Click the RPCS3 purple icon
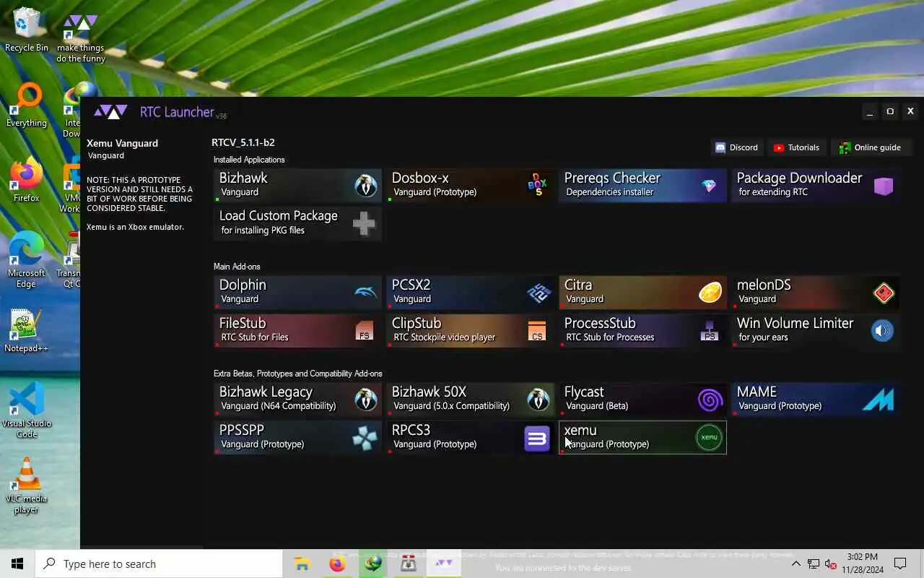The width and height of the screenshot is (924, 578). [x=537, y=438]
